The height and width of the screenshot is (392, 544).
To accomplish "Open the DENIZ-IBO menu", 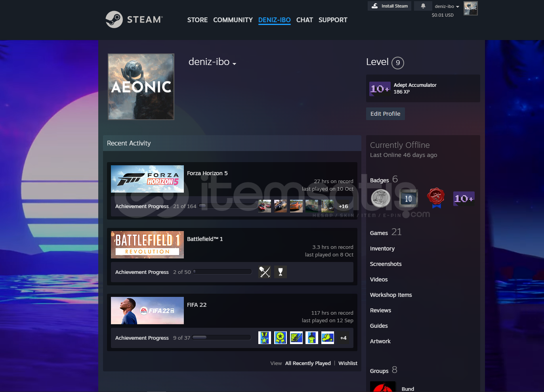I will point(275,20).
